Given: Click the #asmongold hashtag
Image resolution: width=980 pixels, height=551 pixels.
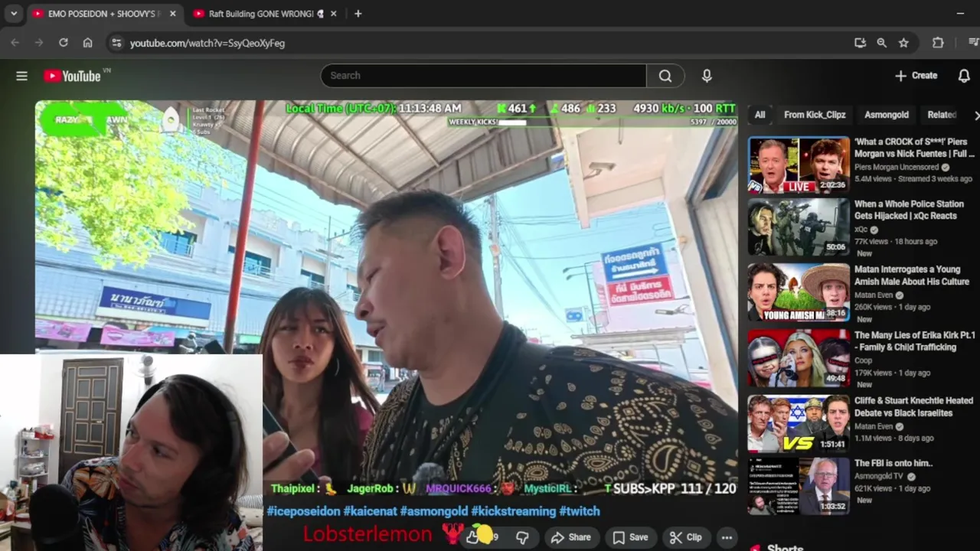Looking at the screenshot, I should [433, 511].
